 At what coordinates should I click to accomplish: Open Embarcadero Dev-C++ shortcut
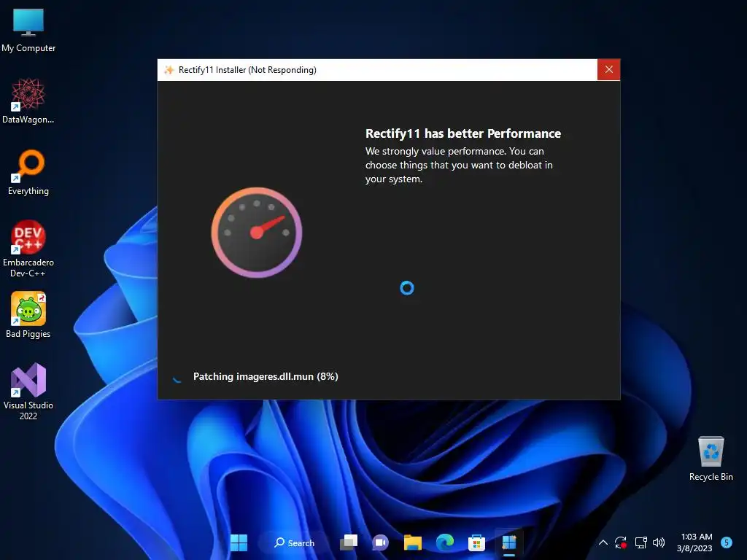pos(28,249)
